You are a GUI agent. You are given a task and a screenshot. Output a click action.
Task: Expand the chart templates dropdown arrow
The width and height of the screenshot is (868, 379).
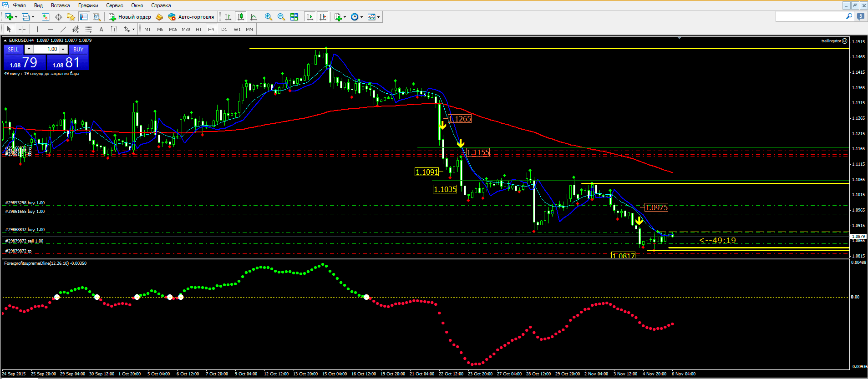pyautogui.click(x=378, y=17)
